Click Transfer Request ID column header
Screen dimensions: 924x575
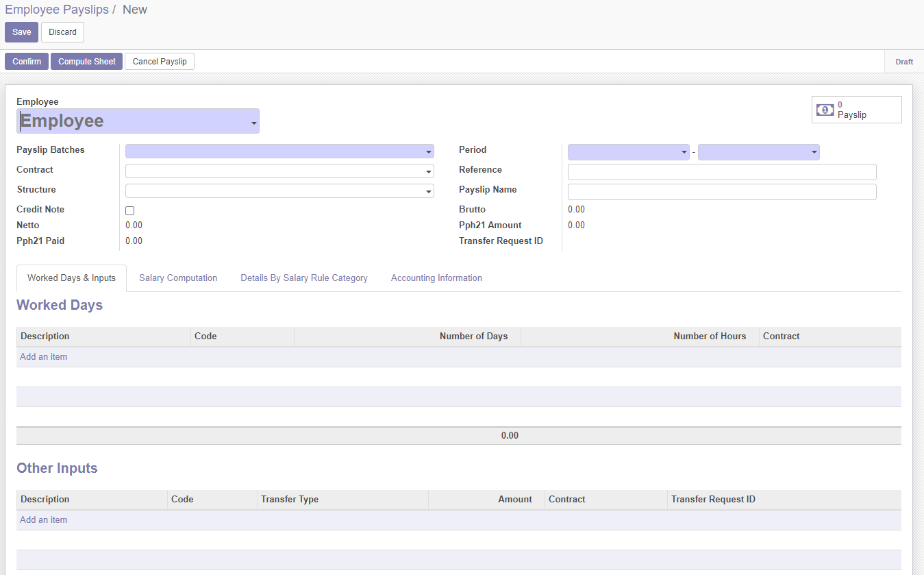click(x=784, y=500)
